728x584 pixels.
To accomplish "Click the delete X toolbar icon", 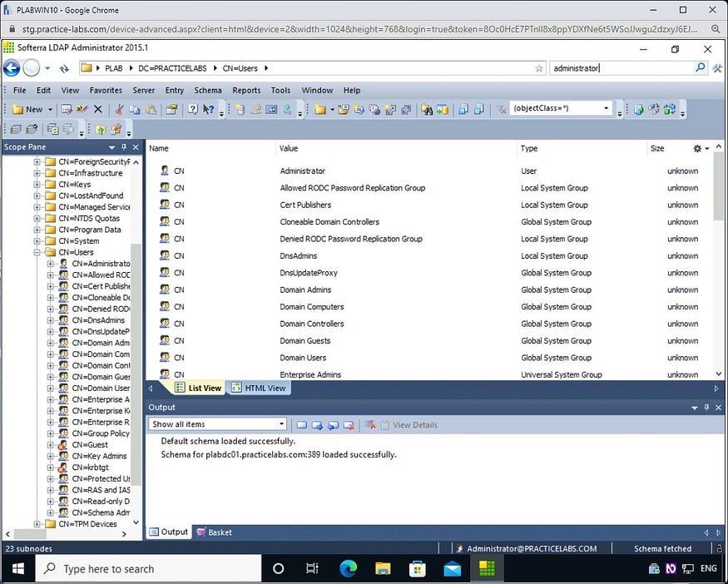I will click(x=98, y=109).
